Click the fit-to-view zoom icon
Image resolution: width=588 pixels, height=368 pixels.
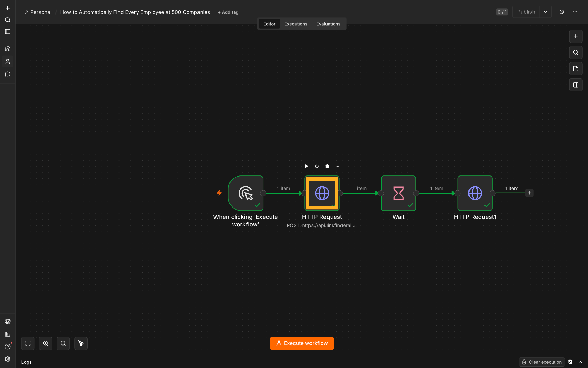click(x=28, y=343)
